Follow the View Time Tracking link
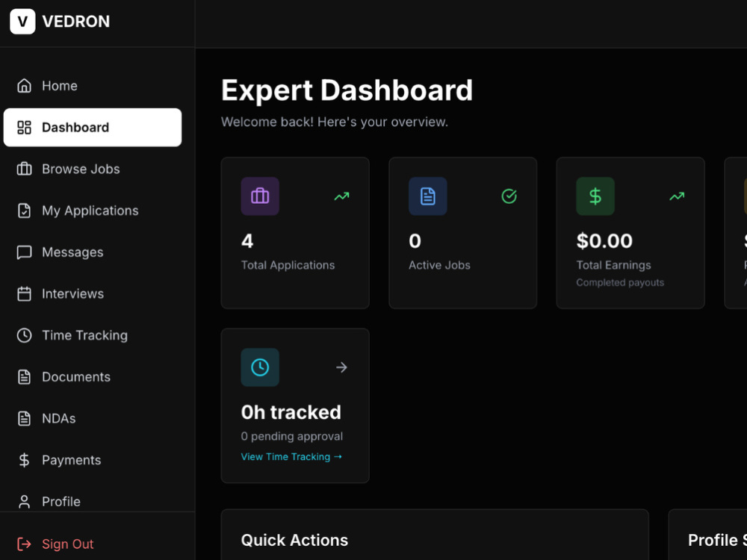 point(291,457)
